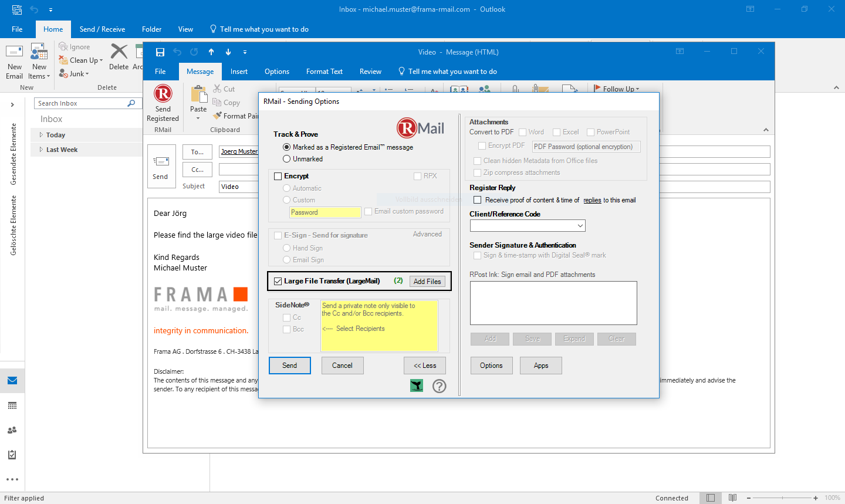Open the Format Text tab

[x=325, y=72]
